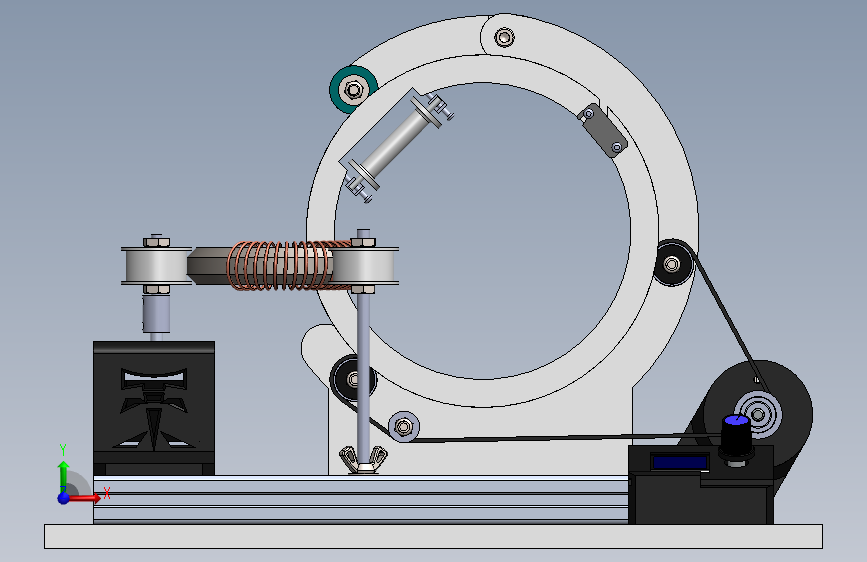Select the blue LCD display on control box

point(680,462)
